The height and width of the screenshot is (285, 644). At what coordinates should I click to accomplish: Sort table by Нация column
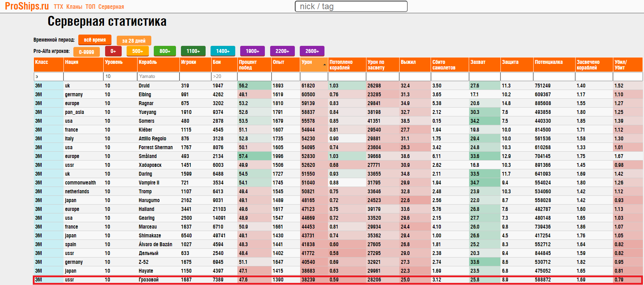83,65
